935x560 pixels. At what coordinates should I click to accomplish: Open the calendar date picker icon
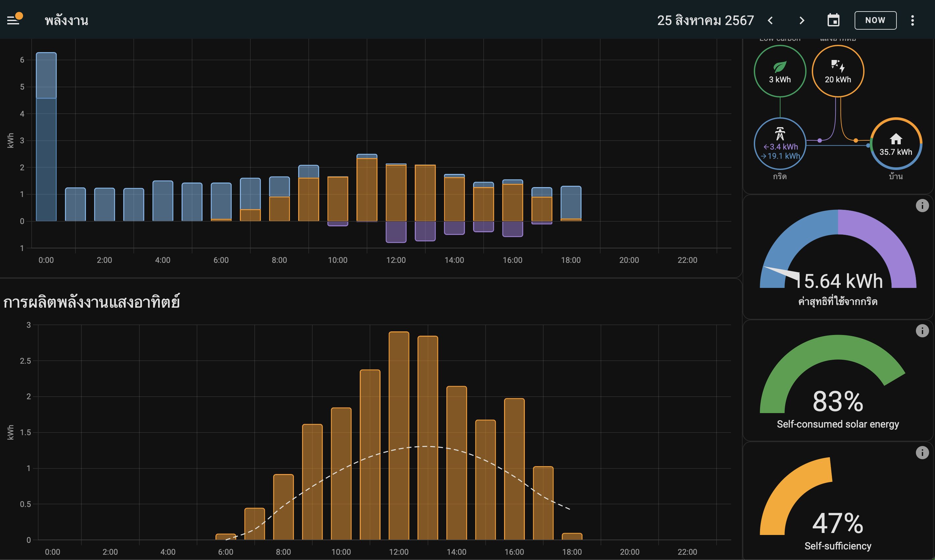click(833, 20)
